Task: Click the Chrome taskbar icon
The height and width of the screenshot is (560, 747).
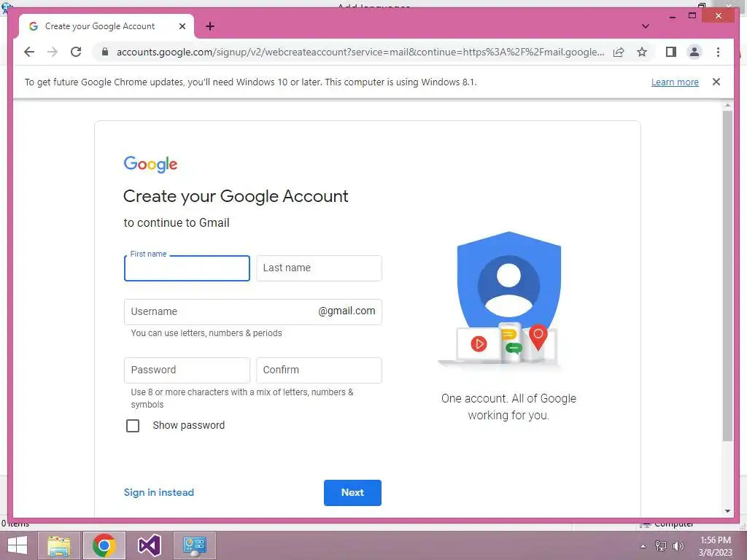Action: [x=104, y=545]
